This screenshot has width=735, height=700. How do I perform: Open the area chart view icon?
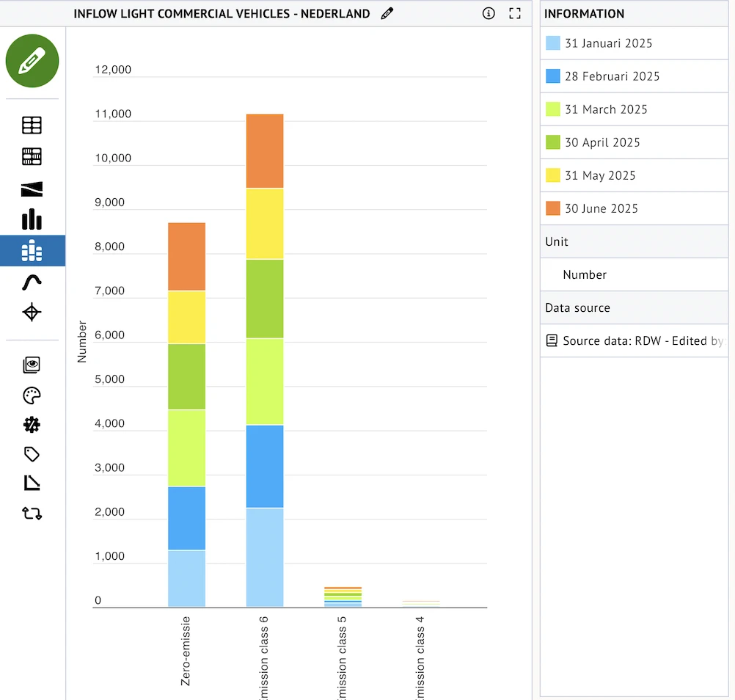click(32, 189)
